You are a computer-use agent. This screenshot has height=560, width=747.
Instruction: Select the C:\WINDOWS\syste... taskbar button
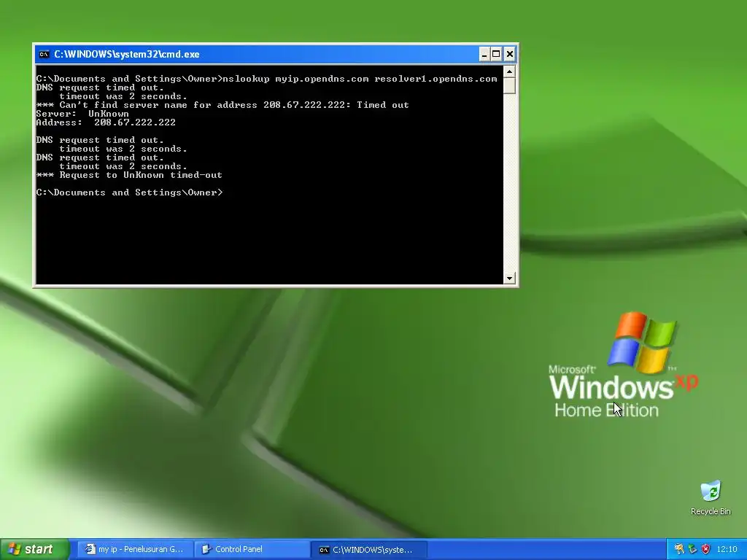(x=368, y=550)
